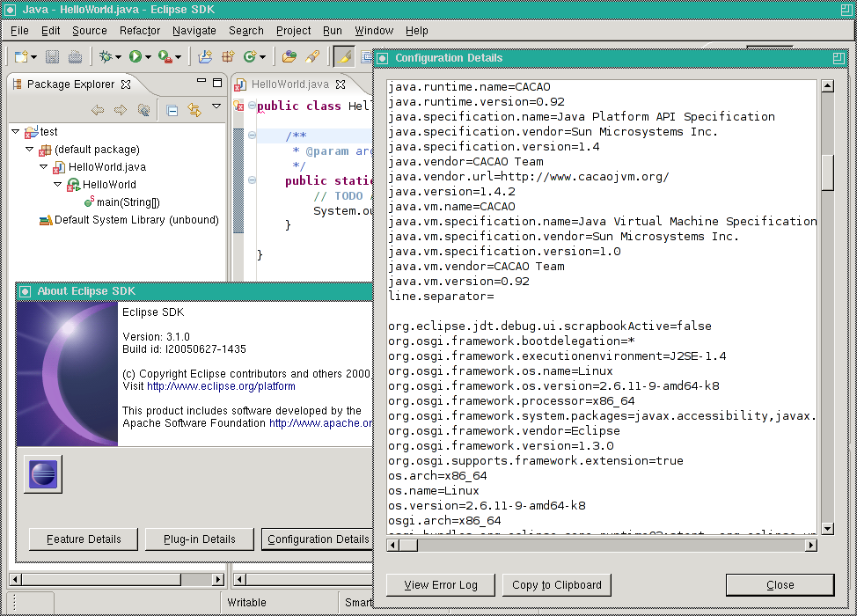Open the Package Explorer view menu triangle
This screenshot has width=857, height=616.
coord(216,106)
